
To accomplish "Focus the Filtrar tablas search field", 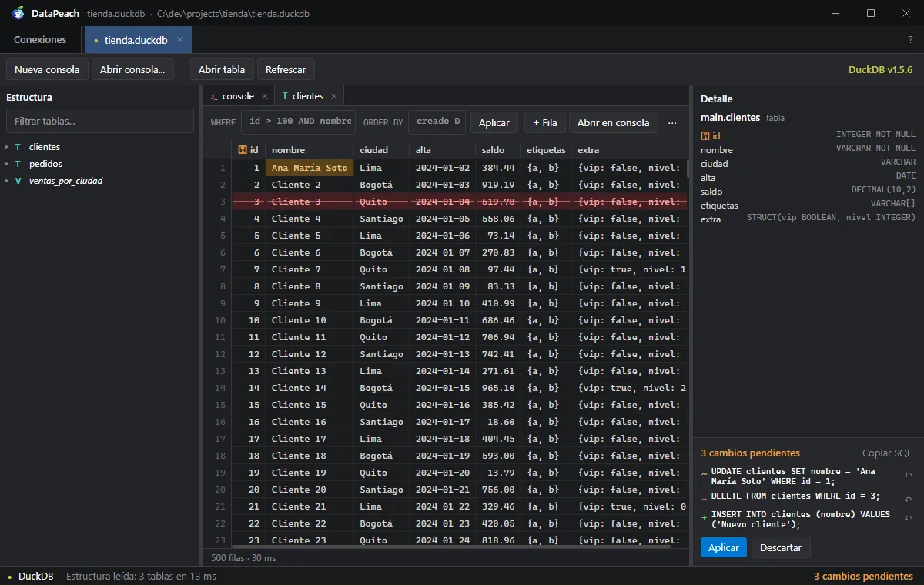I will tap(100, 121).
